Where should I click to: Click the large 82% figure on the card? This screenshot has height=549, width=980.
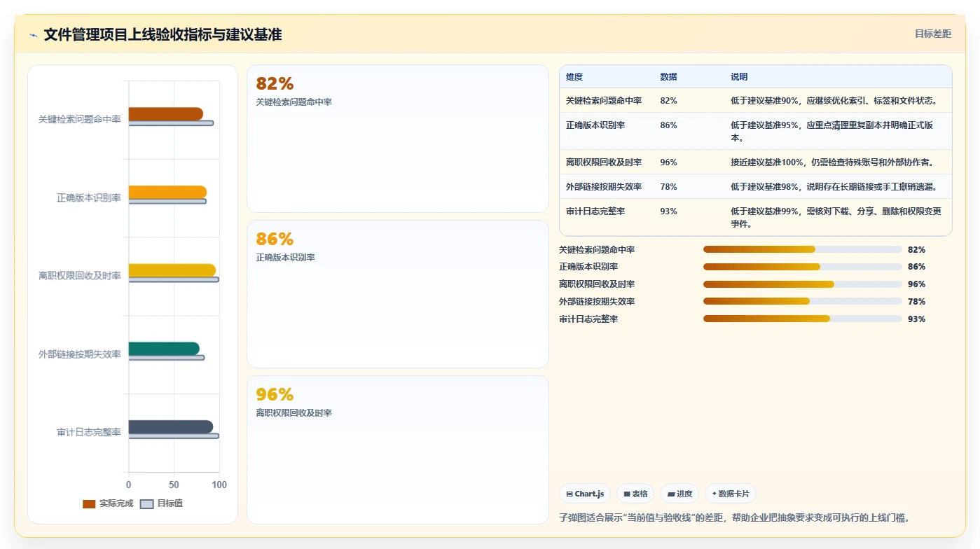(x=275, y=84)
